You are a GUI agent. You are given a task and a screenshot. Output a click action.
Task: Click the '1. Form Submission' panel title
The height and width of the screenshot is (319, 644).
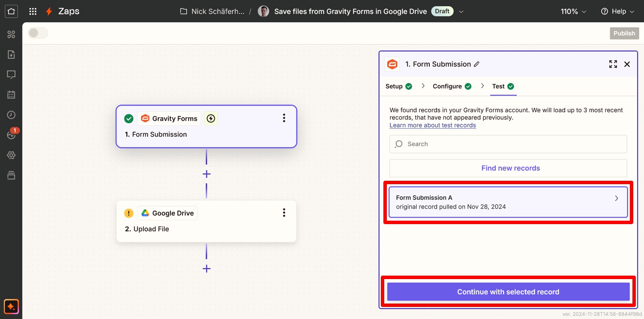point(438,64)
